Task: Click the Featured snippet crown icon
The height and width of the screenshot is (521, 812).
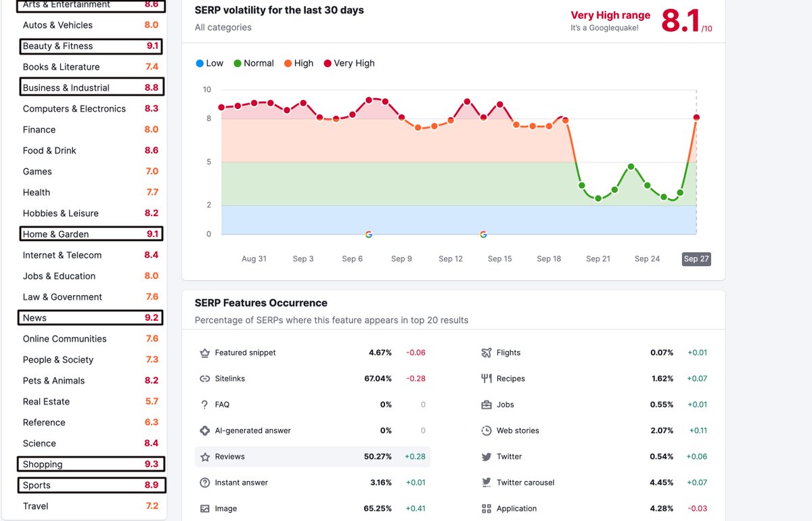Action: [x=205, y=353]
